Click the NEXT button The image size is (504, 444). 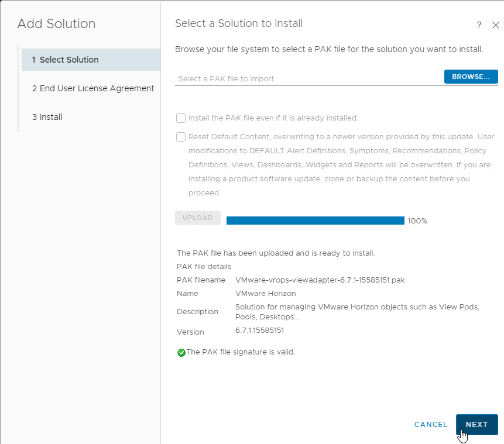476,424
